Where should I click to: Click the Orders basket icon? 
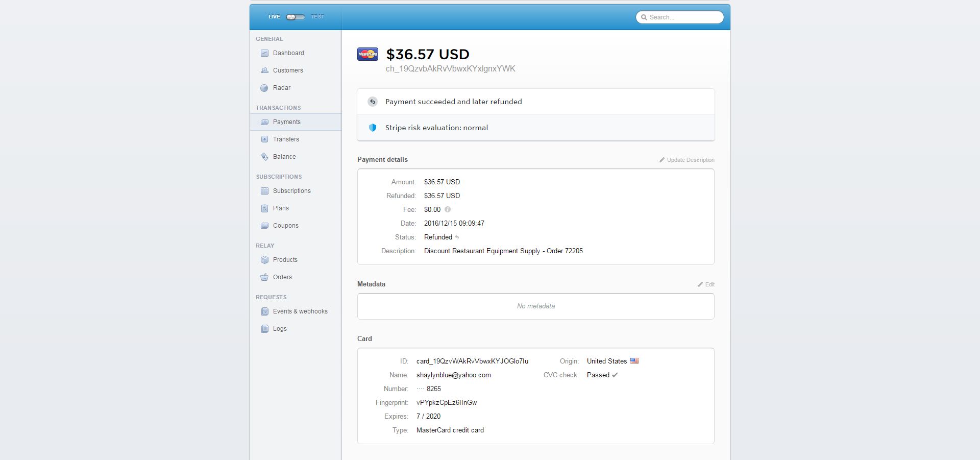(x=264, y=277)
